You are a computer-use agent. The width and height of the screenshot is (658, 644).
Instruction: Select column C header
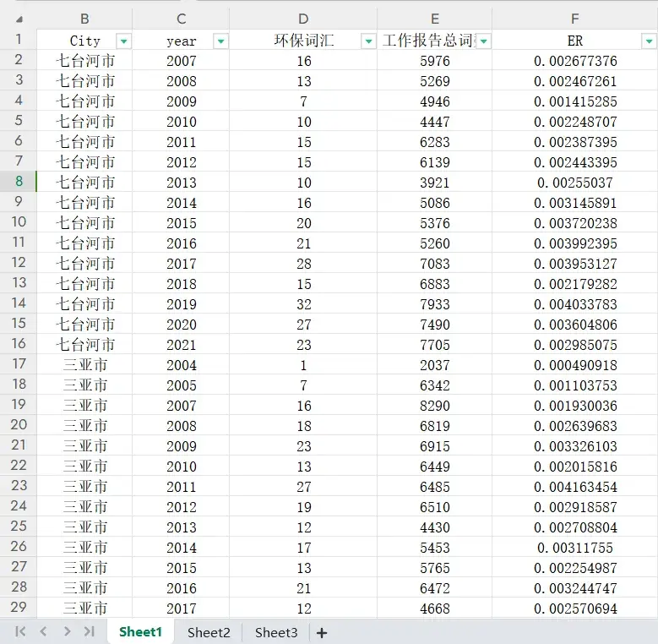point(181,19)
